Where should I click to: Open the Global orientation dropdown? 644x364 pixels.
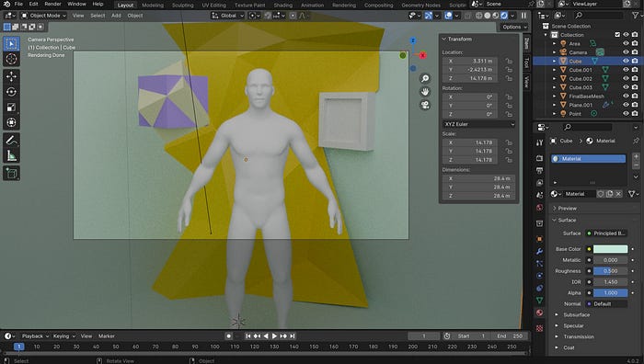point(228,16)
